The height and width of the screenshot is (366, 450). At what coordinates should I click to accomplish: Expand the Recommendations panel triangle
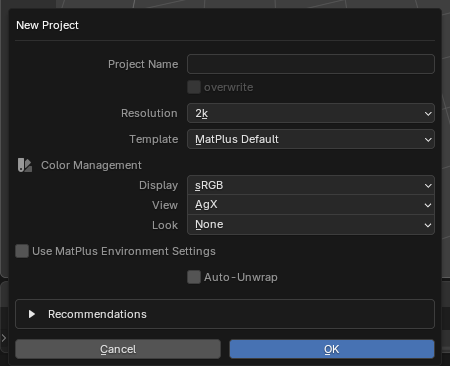[x=32, y=314]
